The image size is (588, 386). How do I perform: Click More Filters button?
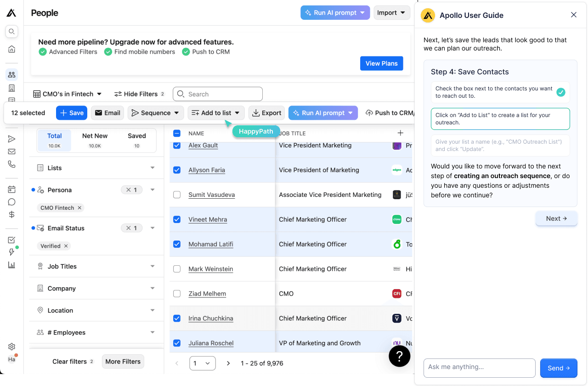click(x=123, y=362)
